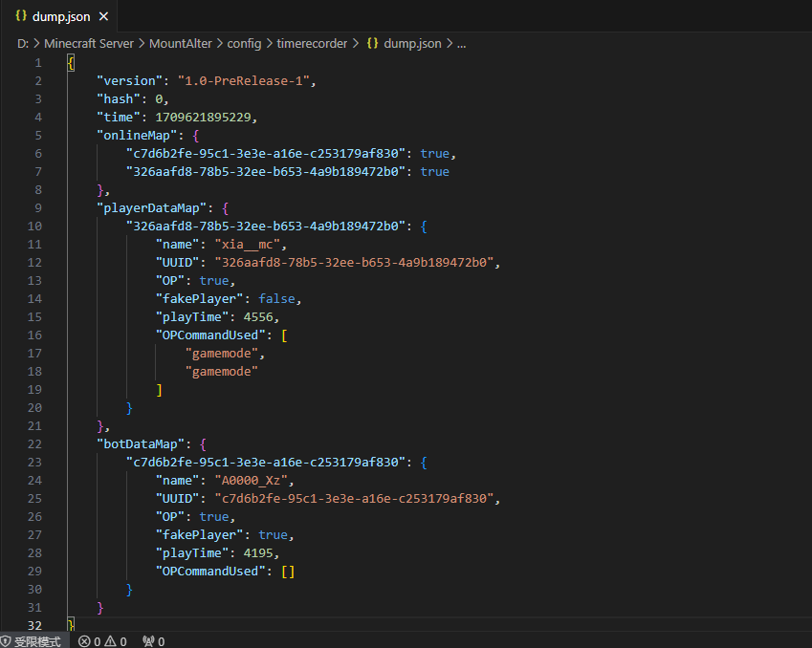Click the trailing ellipsis in the breadcrumb

[460, 43]
